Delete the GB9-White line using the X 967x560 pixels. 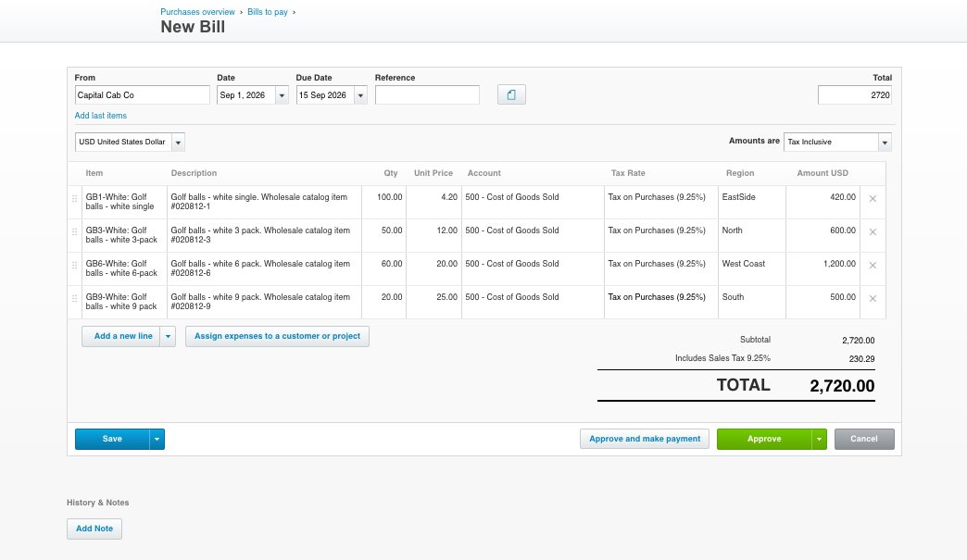[x=873, y=298]
